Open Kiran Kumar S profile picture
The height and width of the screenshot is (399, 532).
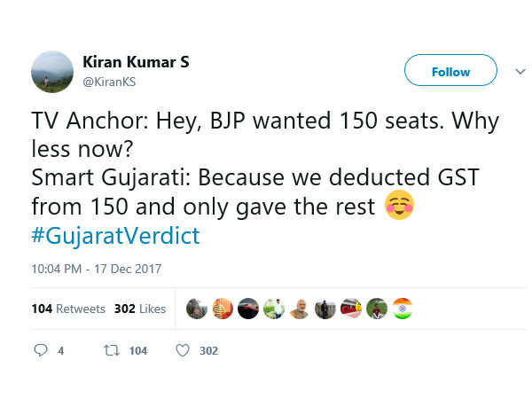[x=53, y=70]
